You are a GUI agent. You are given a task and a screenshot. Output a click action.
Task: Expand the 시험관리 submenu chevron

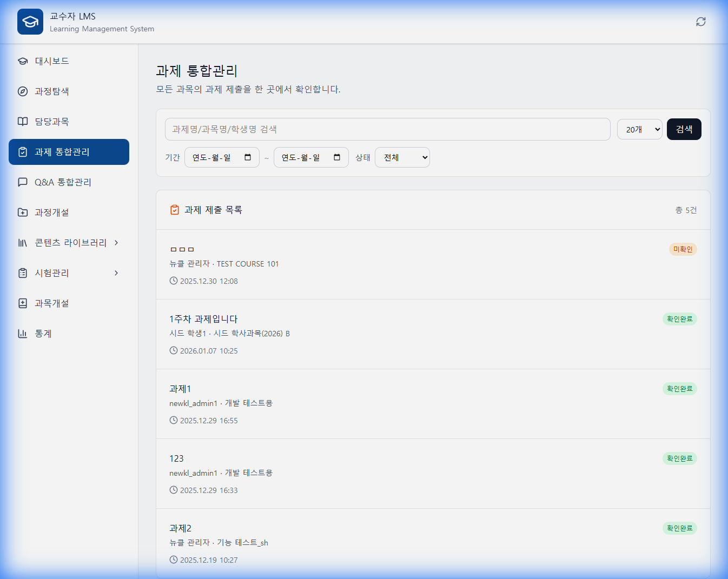(115, 273)
